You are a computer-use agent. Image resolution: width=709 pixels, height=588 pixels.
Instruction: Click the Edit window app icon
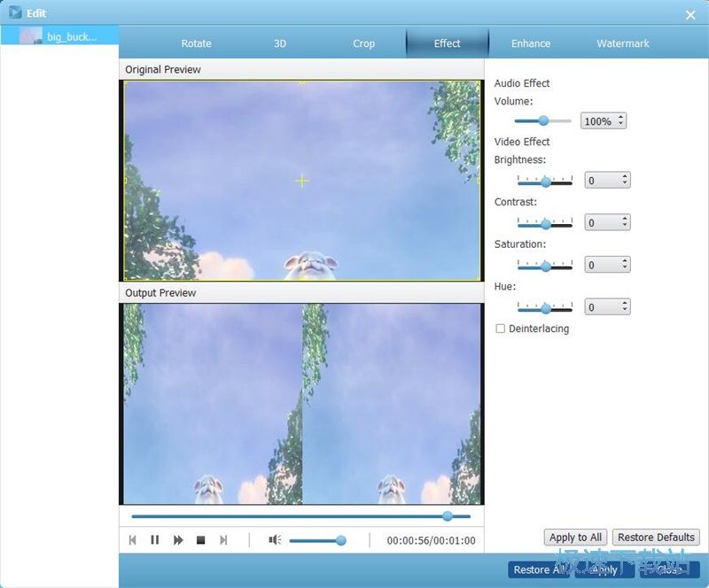[15, 12]
